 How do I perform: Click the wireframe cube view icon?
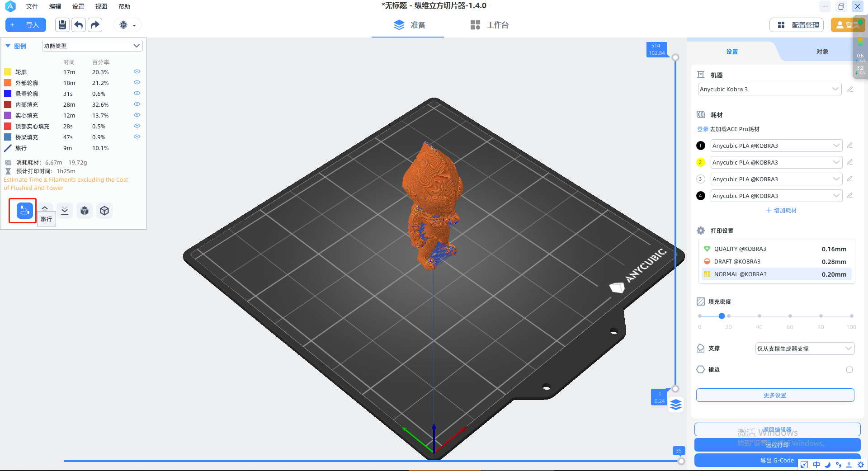pyautogui.click(x=104, y=211)
